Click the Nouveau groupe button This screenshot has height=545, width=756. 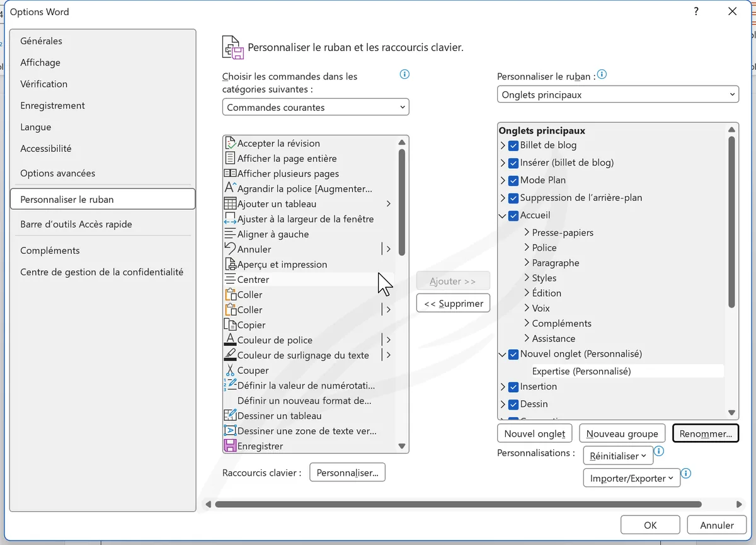click(x=622, y=433)
